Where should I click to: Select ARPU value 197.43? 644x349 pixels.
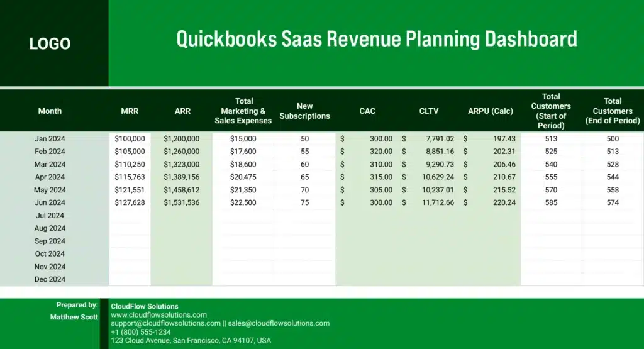pos(504,139)
